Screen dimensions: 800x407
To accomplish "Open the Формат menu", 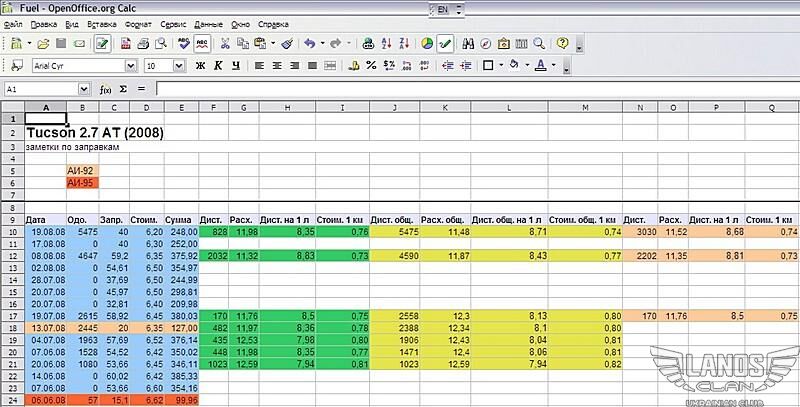I will point(139,22).
